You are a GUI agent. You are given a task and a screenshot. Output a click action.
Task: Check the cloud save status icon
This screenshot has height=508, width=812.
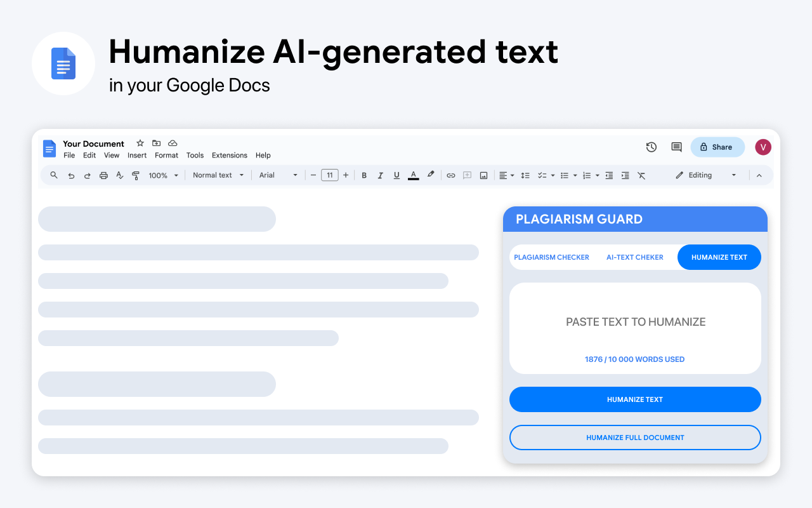click(x=173, y=144)
